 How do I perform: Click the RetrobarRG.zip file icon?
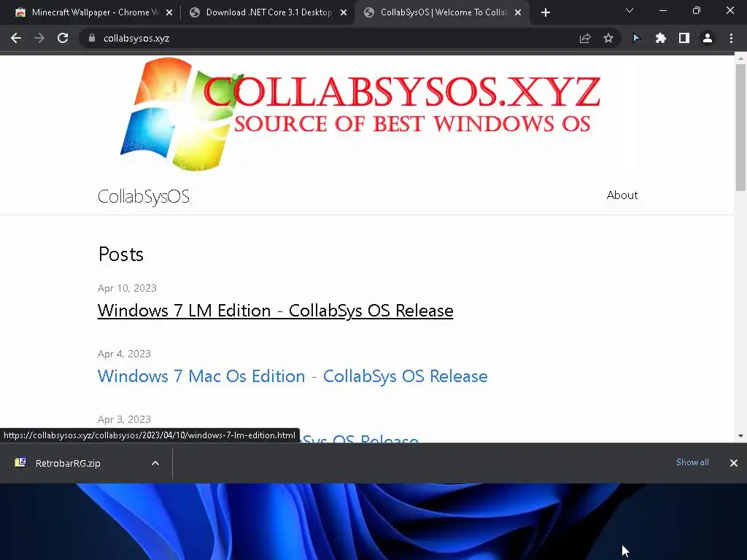[20, 462]
